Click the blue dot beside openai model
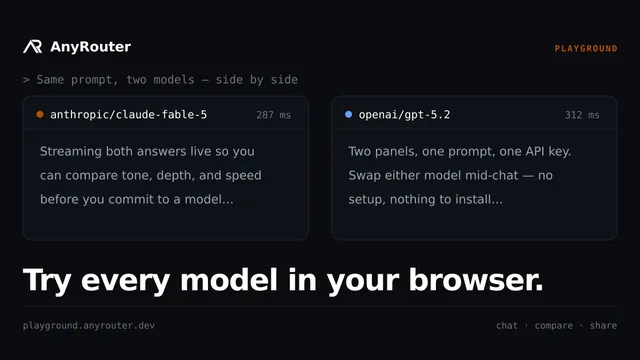The width and height of the screenshot is (640, 360). [x=348, y=114]
